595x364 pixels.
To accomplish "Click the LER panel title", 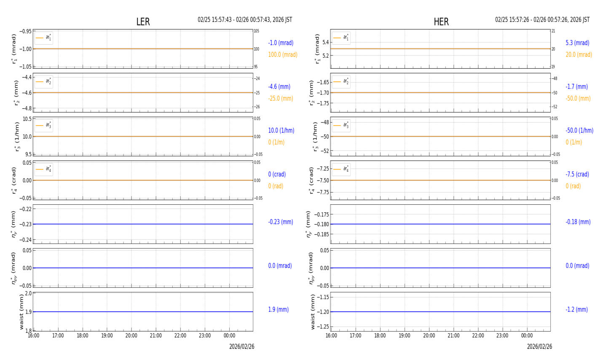I will [x=143, y=22].
